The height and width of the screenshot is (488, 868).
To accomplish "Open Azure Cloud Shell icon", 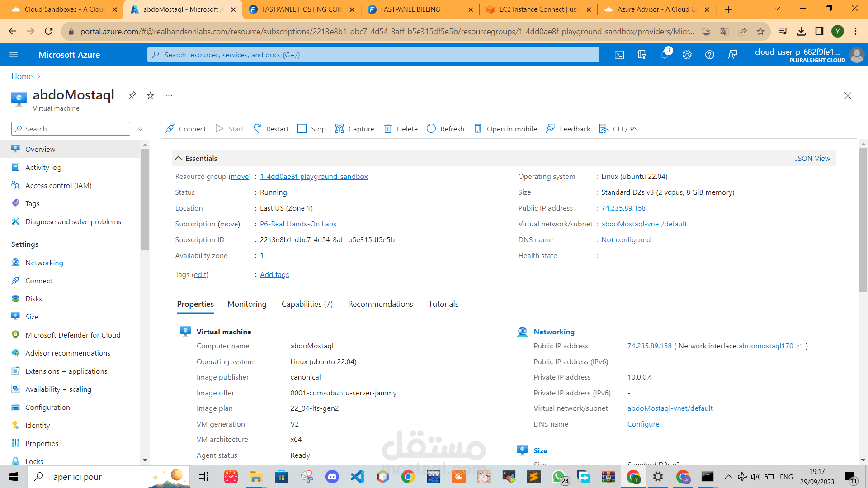I will click(x=619, y=55).
